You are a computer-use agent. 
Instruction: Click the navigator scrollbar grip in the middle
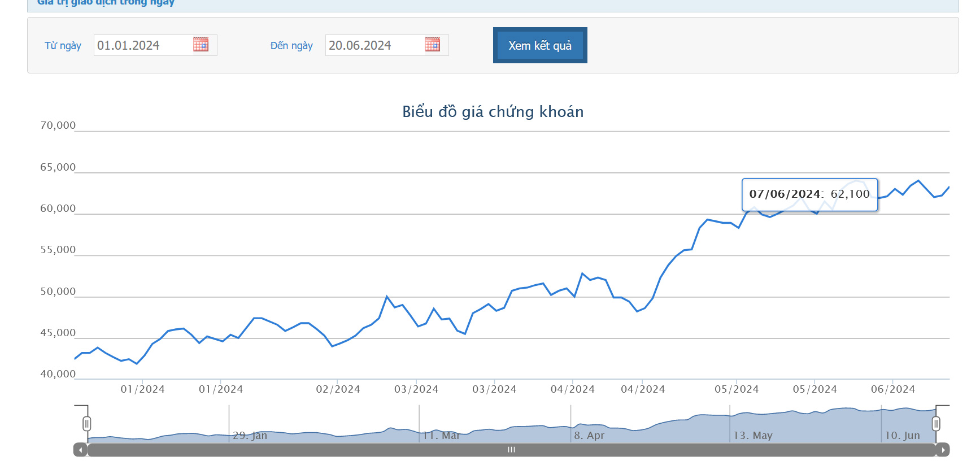pos(511,450)
